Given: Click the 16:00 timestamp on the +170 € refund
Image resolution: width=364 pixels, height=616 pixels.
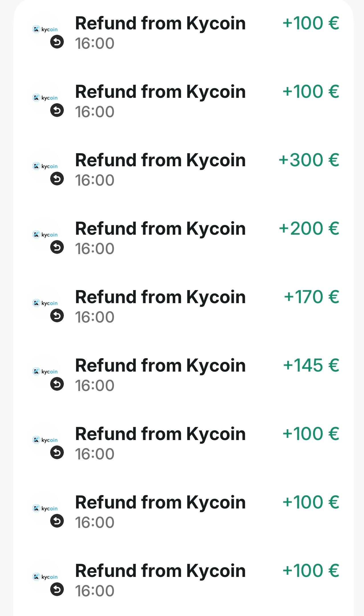Looking at the screenshot, I should point(95,317).
